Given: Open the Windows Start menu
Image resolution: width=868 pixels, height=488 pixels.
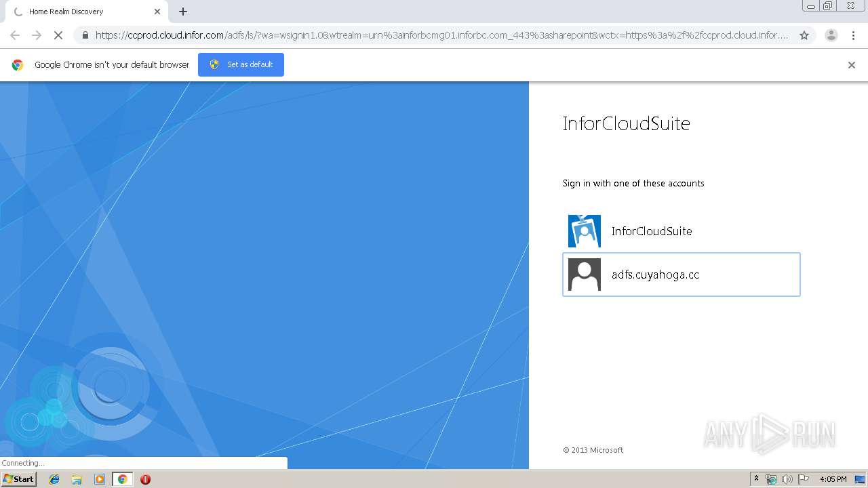Looking at the screenshot, I should 19,479.
